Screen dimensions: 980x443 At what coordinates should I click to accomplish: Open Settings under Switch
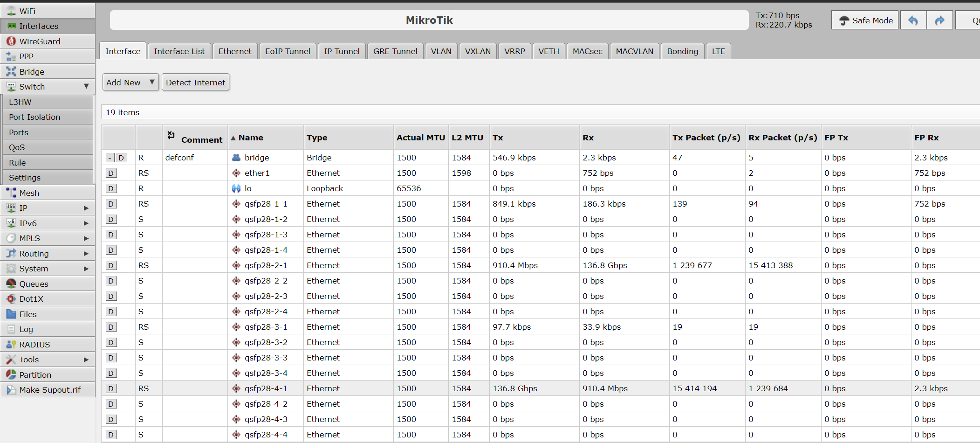pos(48,178)
